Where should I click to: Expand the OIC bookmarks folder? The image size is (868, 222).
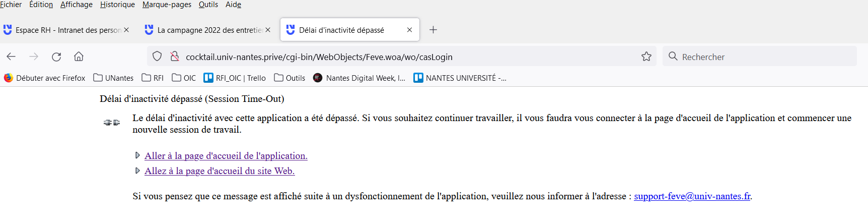point(184,78)
